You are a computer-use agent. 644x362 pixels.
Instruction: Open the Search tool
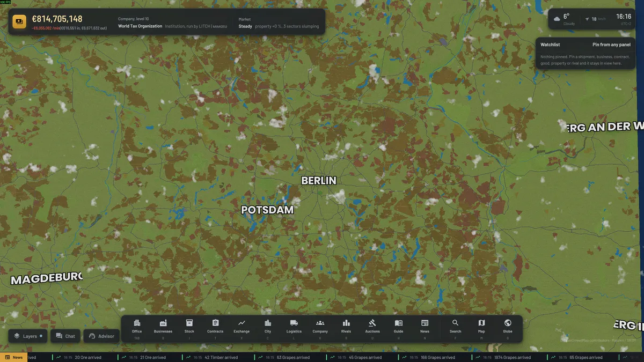(456, 328)
